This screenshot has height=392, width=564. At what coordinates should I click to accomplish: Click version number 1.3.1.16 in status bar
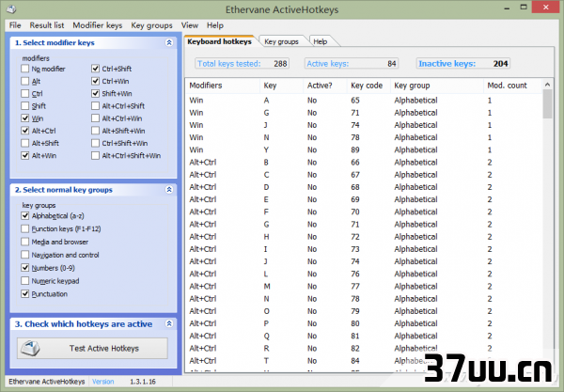(143, 382)
